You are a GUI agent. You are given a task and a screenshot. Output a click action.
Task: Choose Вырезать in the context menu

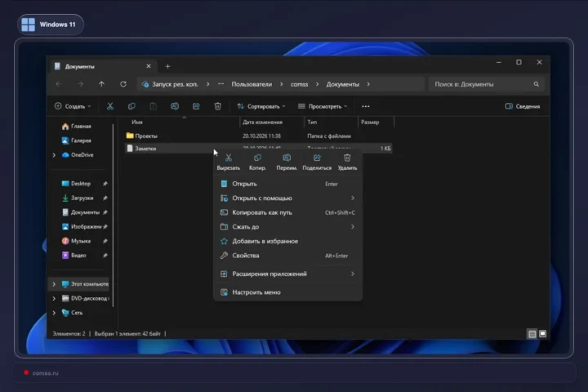pyautogui.click(x=229, y=162)
